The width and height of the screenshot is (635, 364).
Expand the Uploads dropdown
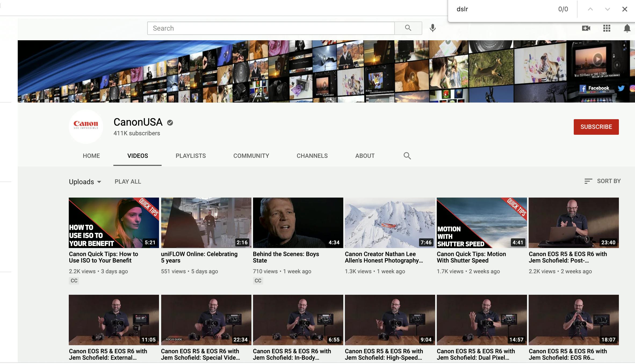pyautogui.click(x=85, y=182)
